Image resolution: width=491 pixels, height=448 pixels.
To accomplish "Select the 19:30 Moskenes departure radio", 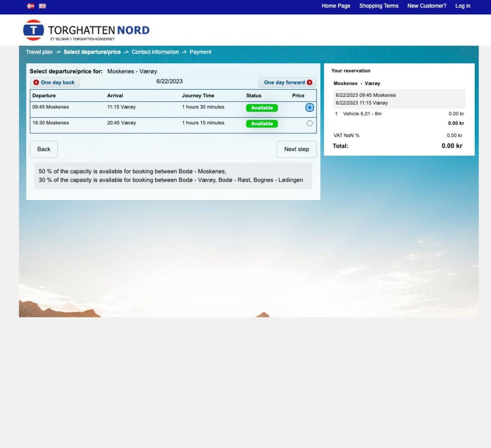I will [310, 123].
